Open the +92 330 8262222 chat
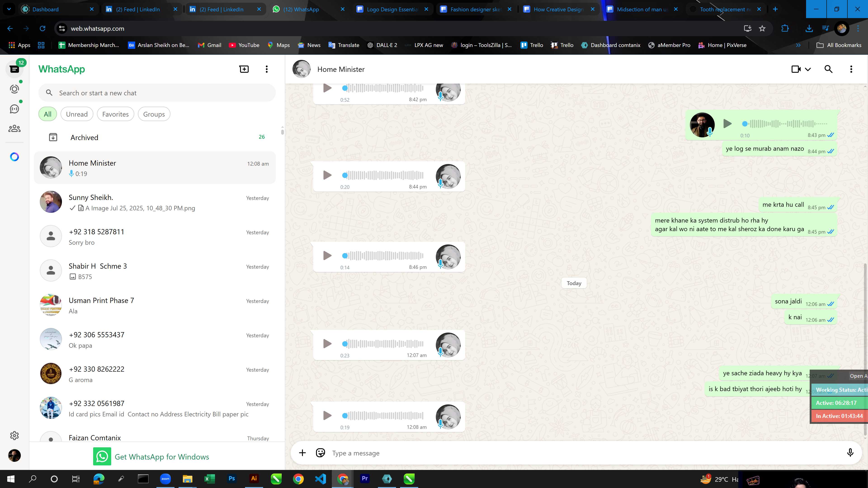The image size is (868, 488). [x=155, y=374]
